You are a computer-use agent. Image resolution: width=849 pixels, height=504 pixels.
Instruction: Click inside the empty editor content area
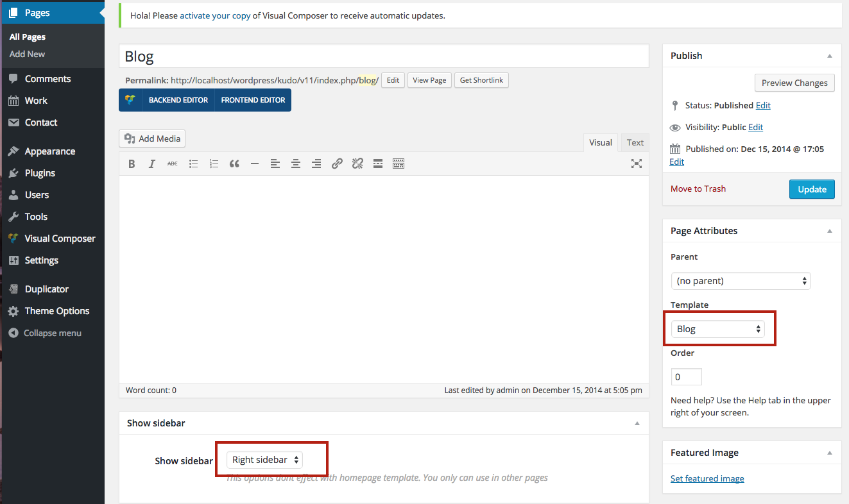tap(384, 279)
